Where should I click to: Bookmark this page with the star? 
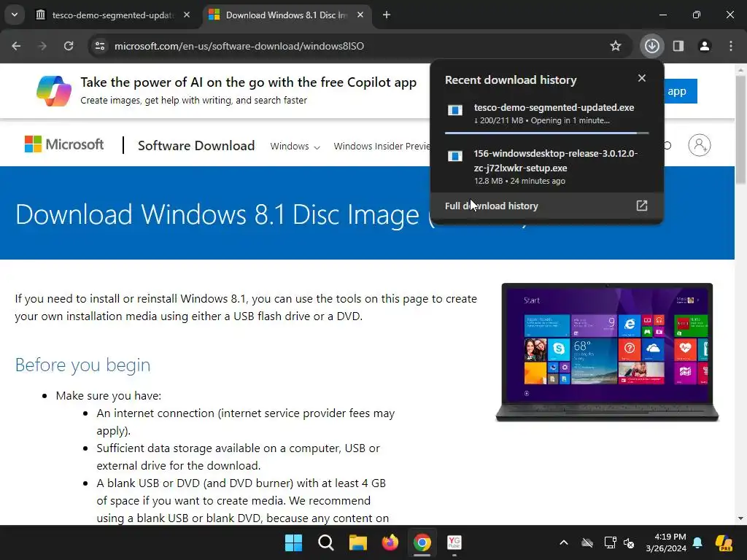[616, 46]
